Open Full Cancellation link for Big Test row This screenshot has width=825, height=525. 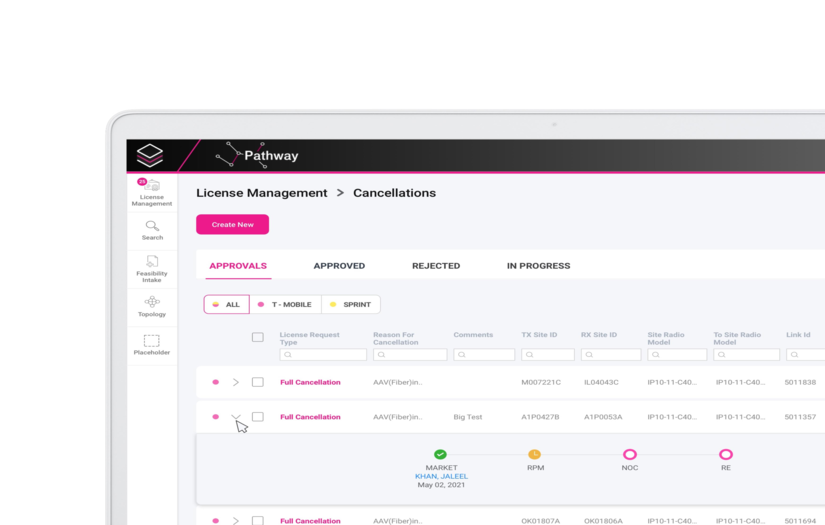click(310, 417)
